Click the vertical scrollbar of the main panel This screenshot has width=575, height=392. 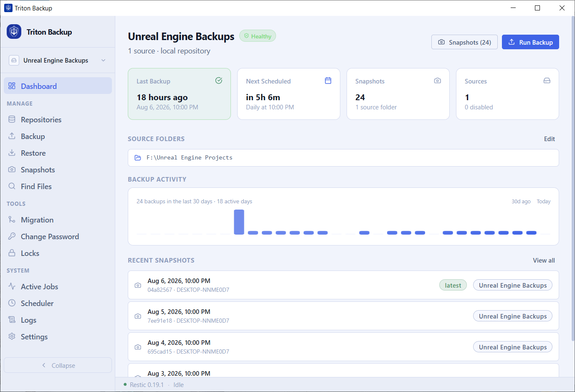(573, 180)
